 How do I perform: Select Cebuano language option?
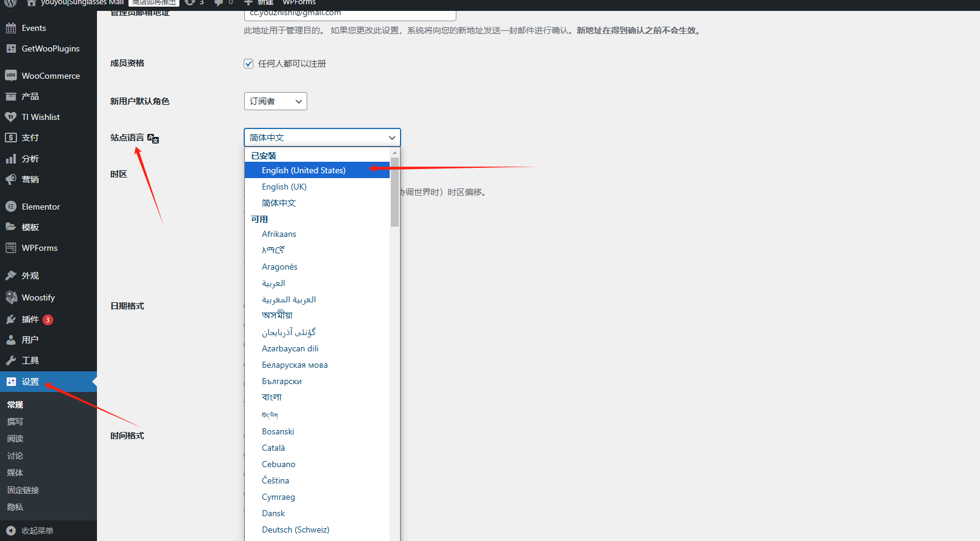[x=317, y=464]
